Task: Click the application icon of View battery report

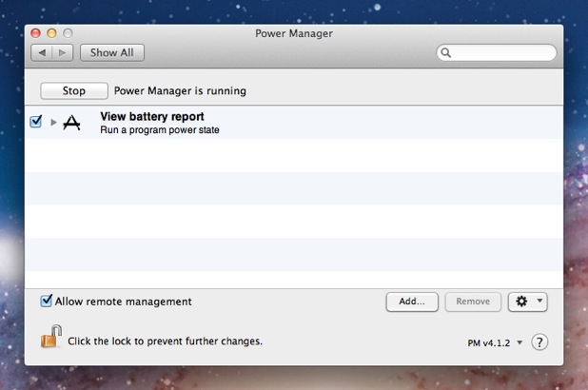Action: click(x=71, y=123)
